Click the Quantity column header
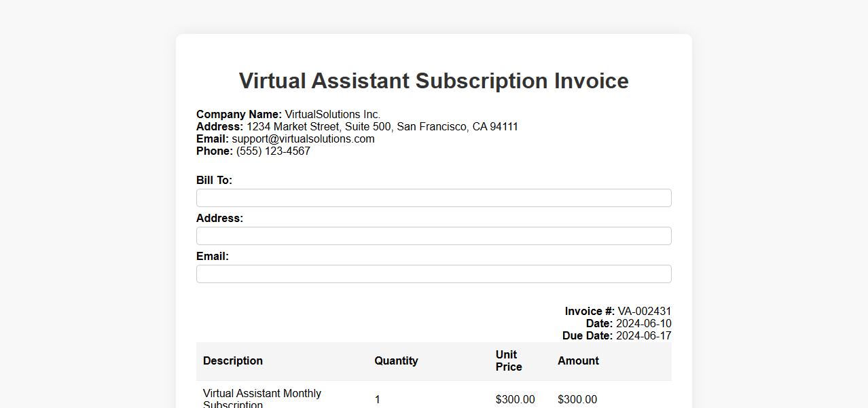The height and width of the screenshot is (408, 868). point(396,360)
